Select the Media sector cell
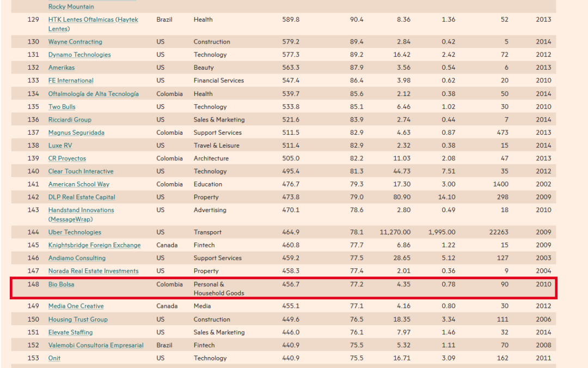588x368 pixels. (202, 306)
